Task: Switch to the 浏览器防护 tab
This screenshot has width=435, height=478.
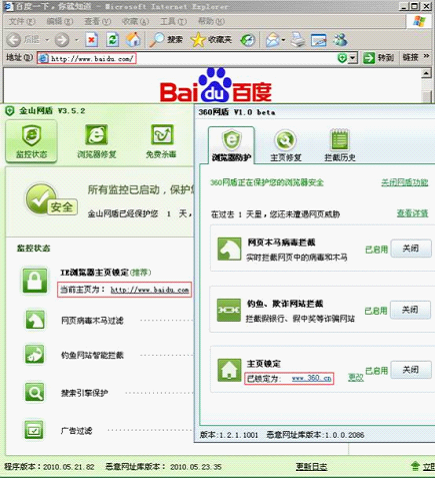Action: point(232,145)
